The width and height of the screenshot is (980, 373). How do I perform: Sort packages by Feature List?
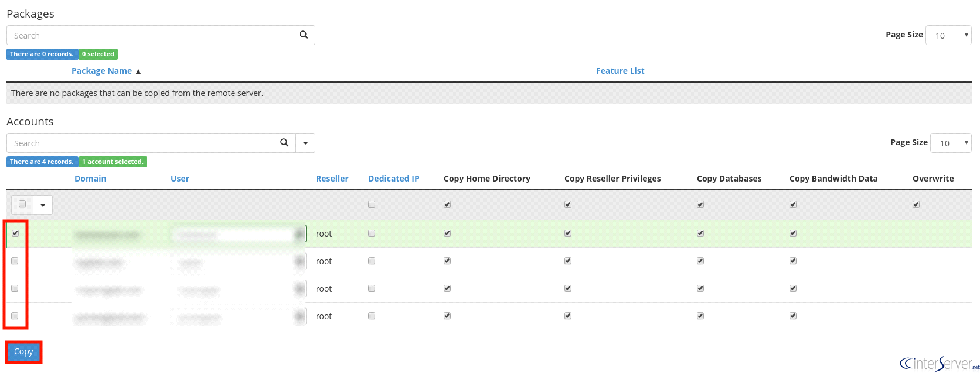tap(620, 71)
